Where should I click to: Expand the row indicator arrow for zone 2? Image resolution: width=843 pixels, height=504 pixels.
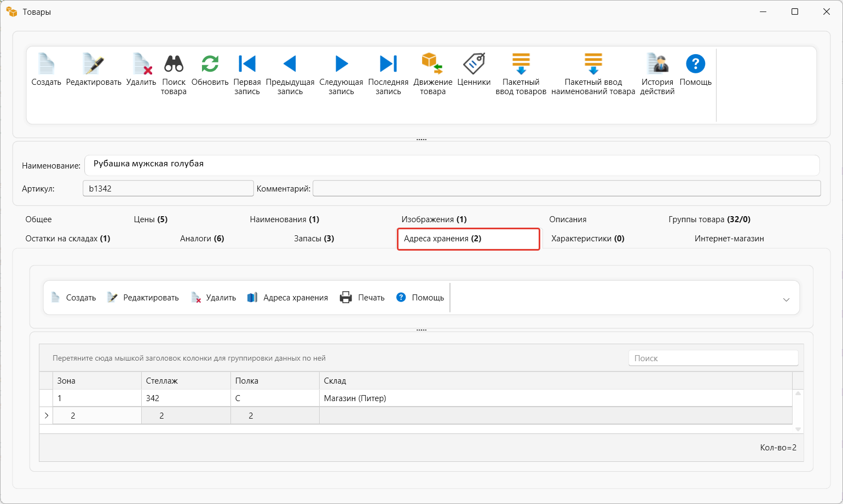click(x=46, y=416)
